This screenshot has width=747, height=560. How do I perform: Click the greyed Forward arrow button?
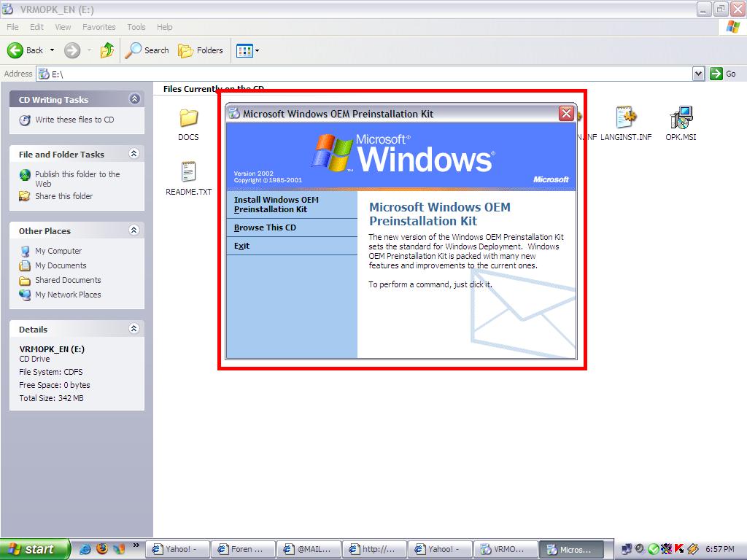click(72, 50)
